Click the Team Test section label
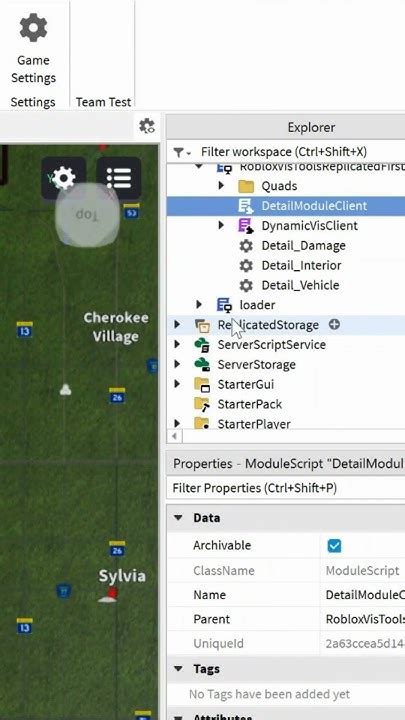 (103, 102)
